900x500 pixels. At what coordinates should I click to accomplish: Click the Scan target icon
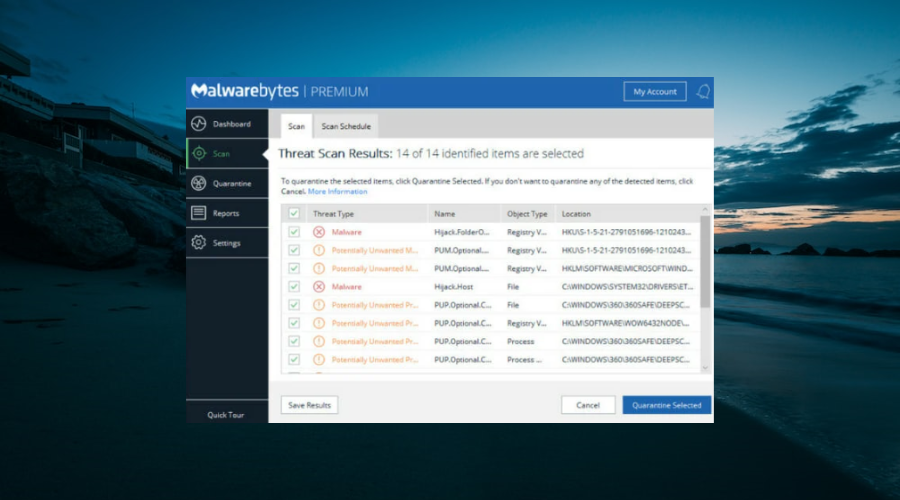pyautogui.click(x=199, y=153)
